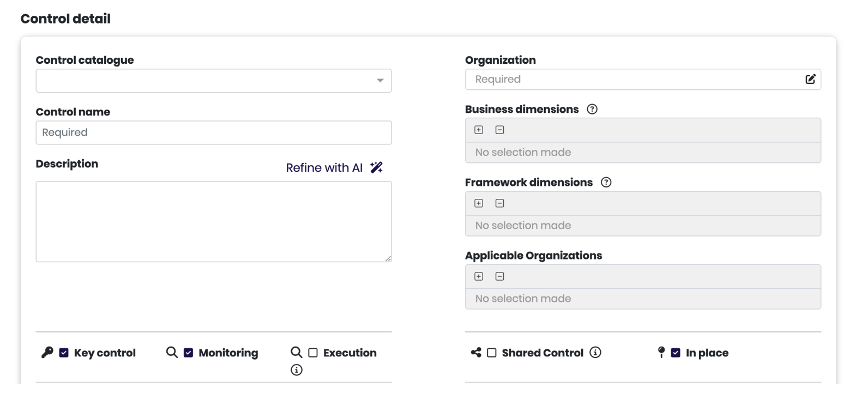Collapse all Framework dimensions with minus icon

[x=499, y=203]
